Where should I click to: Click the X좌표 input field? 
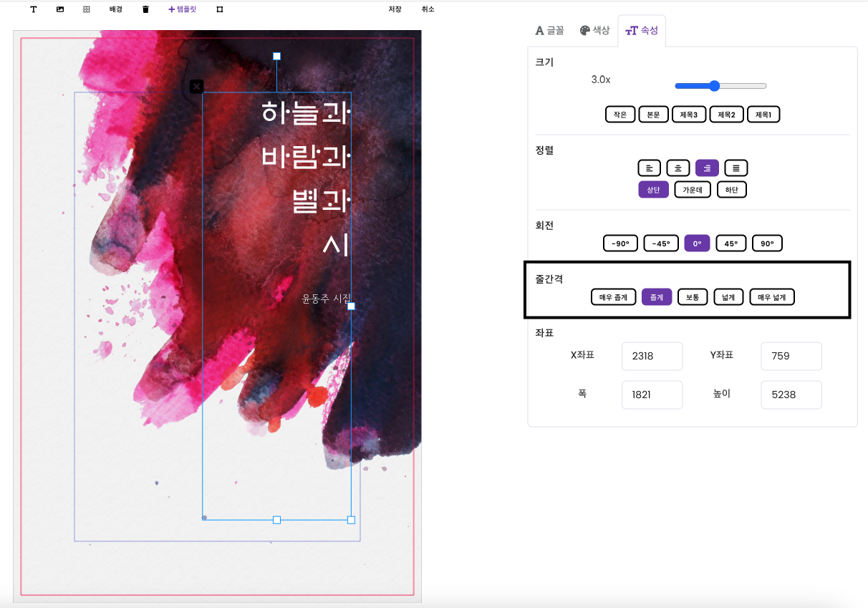point(652,356)
